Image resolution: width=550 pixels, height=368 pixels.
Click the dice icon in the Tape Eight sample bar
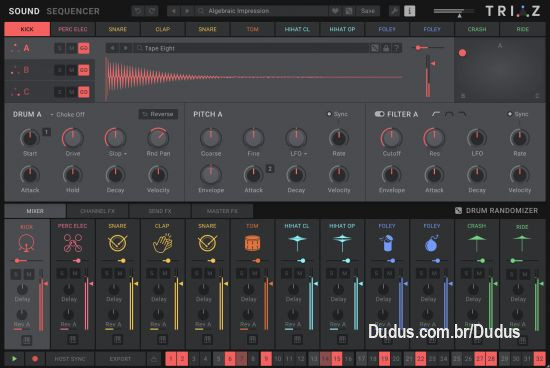point(375,48)
